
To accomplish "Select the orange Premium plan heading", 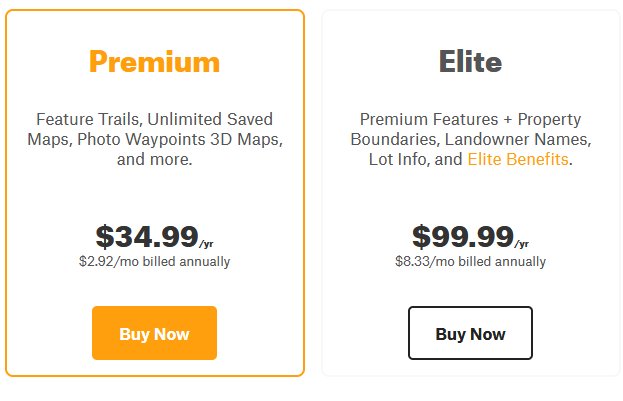I will point(154,62).
